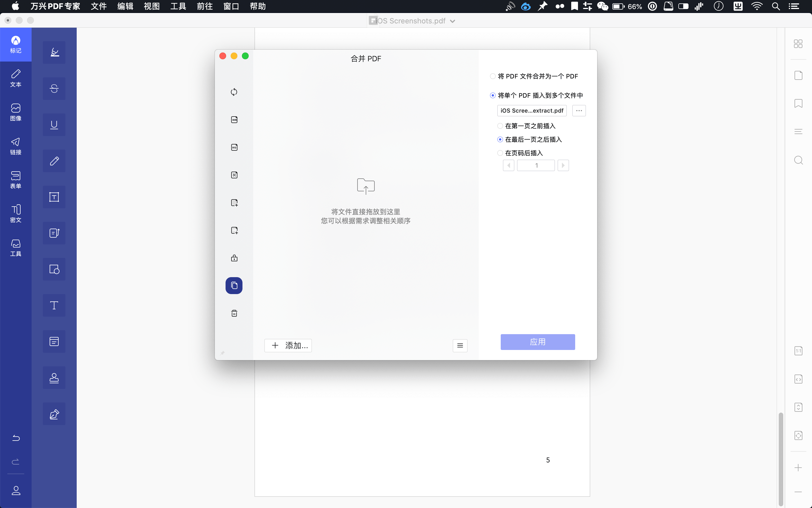Viewport: 812px width, 508px height.
Task: Click the zoom out minus icon
Action: click(798, 492)
